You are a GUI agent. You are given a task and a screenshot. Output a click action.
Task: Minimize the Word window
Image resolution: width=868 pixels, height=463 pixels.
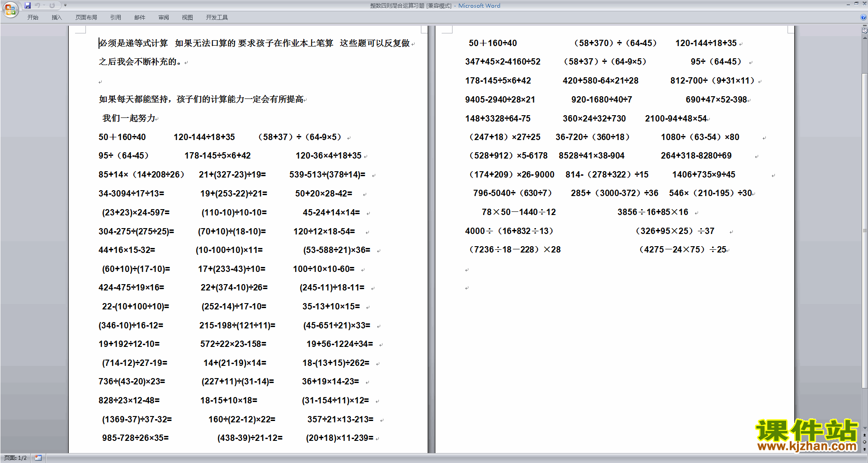848,4
